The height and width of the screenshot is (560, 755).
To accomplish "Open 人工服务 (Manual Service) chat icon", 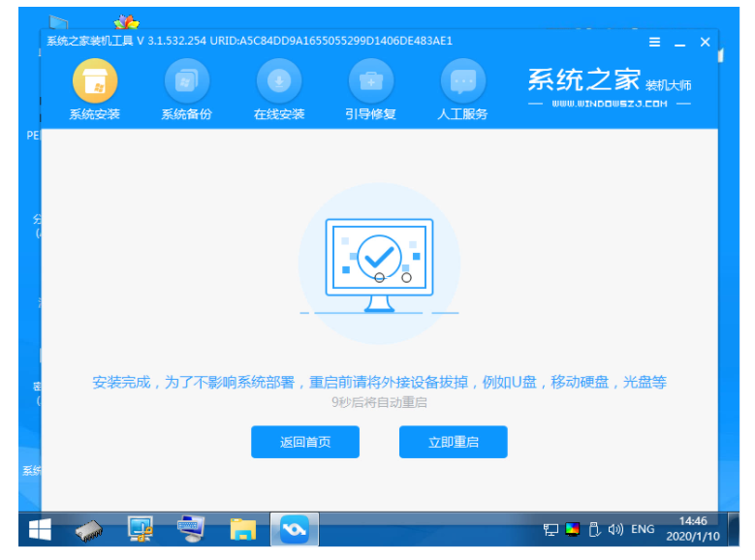I will (462, 81).
